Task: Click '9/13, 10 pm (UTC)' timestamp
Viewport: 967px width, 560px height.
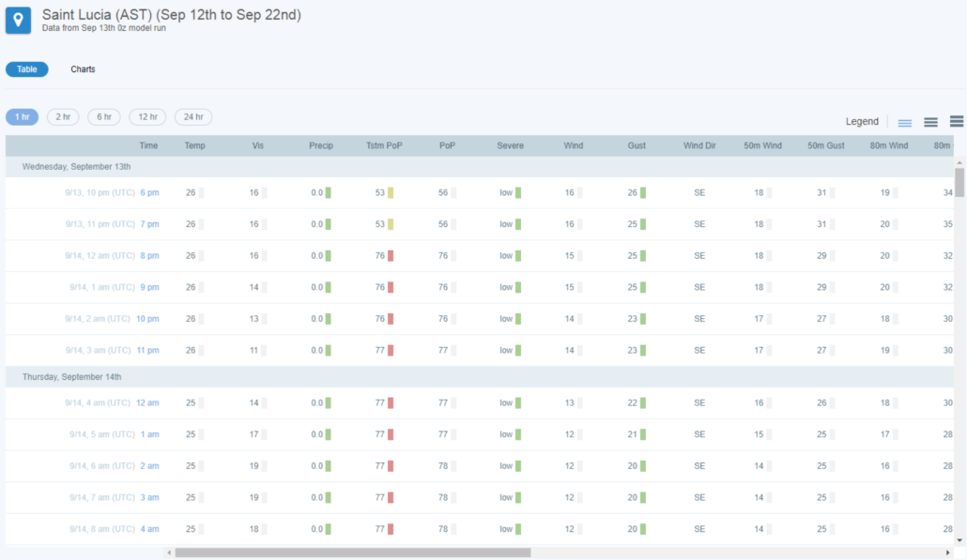Action: tap(100, 193)
